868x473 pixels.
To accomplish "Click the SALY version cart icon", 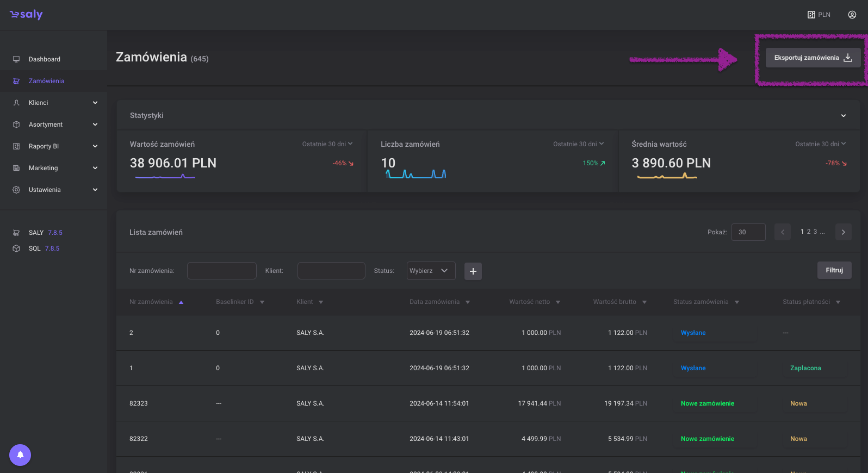I will point(16,233).
